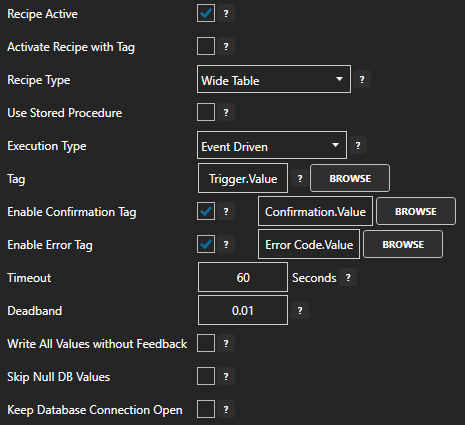This screenshot has width=465, height=425.
Task: Click BROWSE next to Error Code.Value
Action: tap(403, 244)
